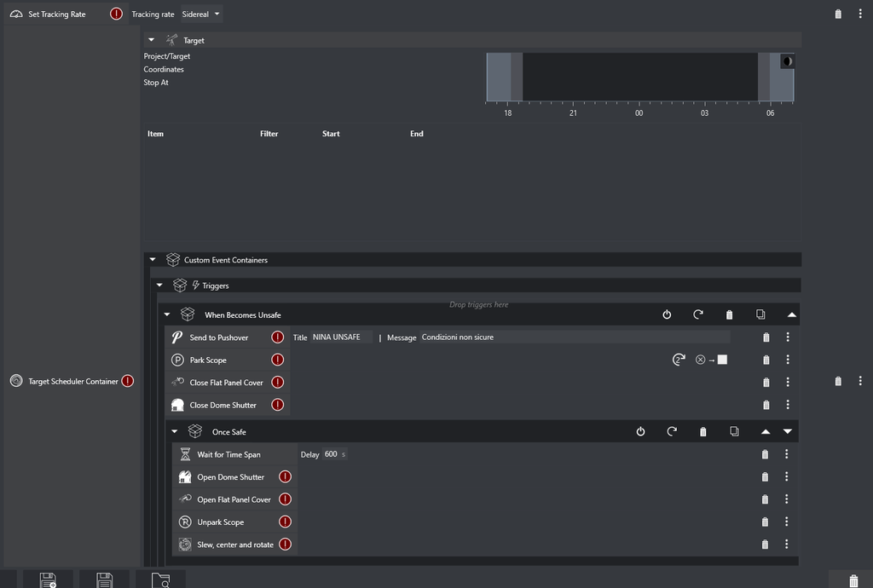The image size is (873, 588).
Task: Collapse the Triggers container
Action: 159,285
